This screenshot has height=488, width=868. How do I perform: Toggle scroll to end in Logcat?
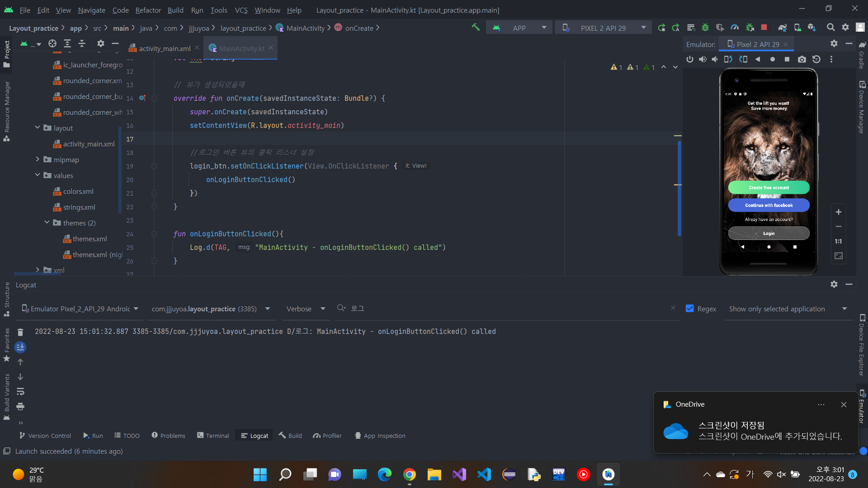pos(20,347)
